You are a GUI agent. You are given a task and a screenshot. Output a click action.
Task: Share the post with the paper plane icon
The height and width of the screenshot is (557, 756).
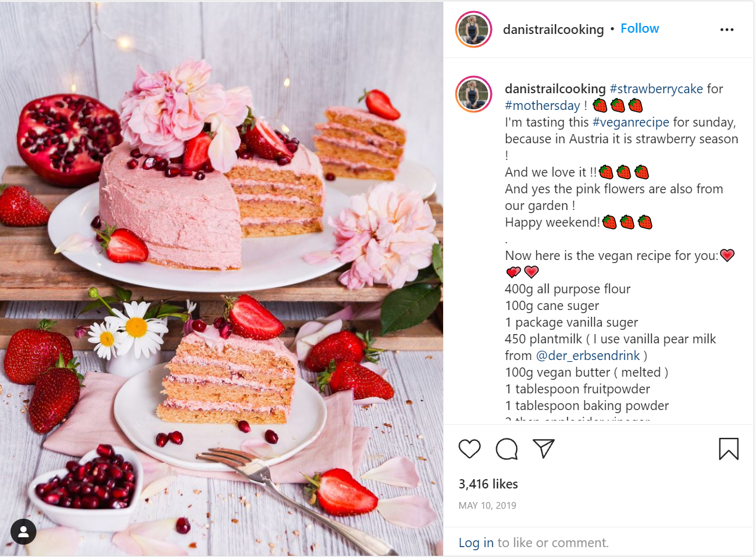pos(544,449)
